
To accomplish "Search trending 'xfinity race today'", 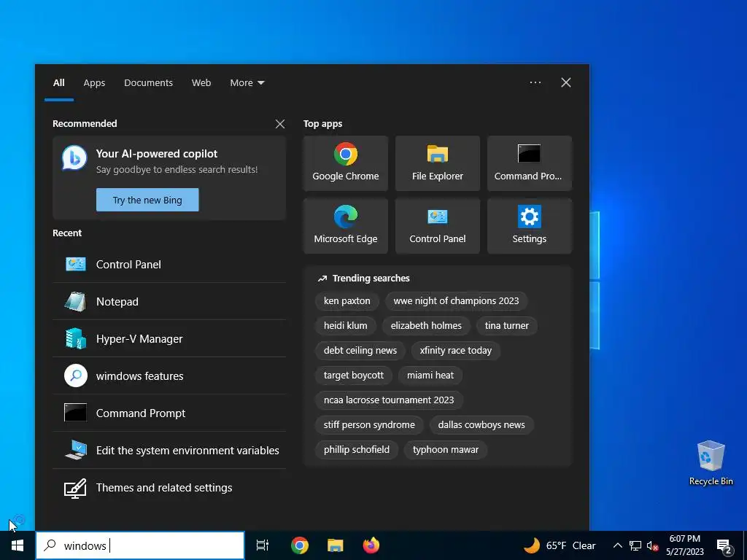I will point(455,351).
